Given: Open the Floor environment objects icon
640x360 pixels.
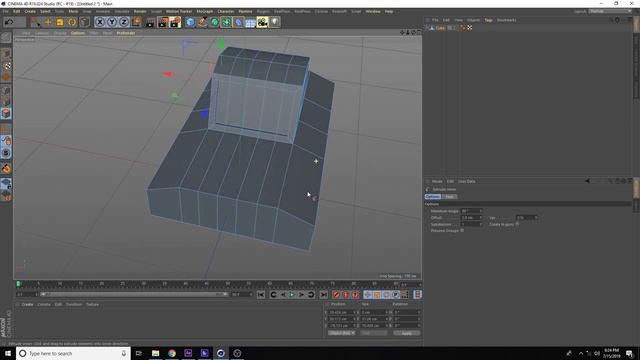Looking at the screenshot, I should (x=250, y=22).
